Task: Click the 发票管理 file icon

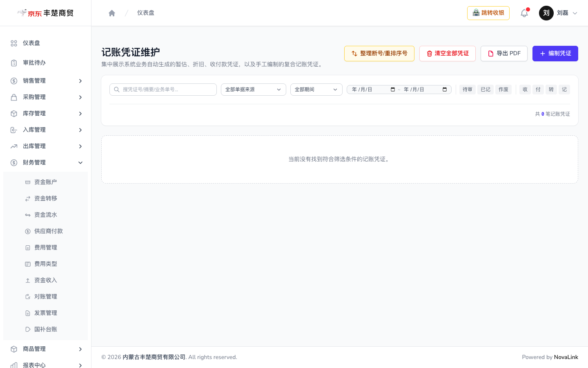Action: point(28,313)
